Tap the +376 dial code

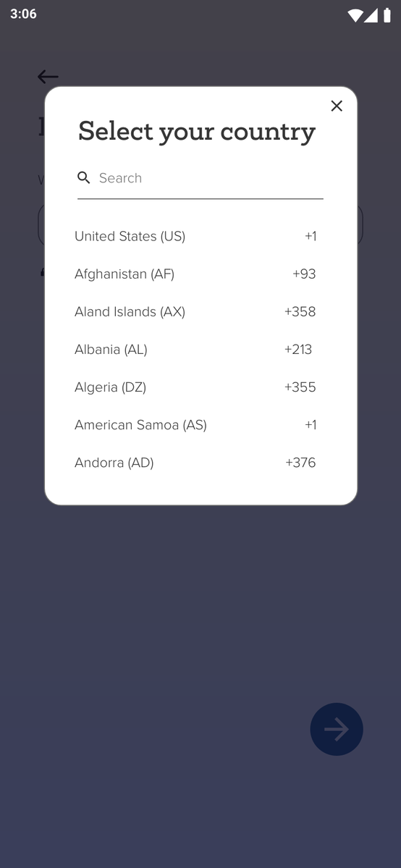coord(301,462)
